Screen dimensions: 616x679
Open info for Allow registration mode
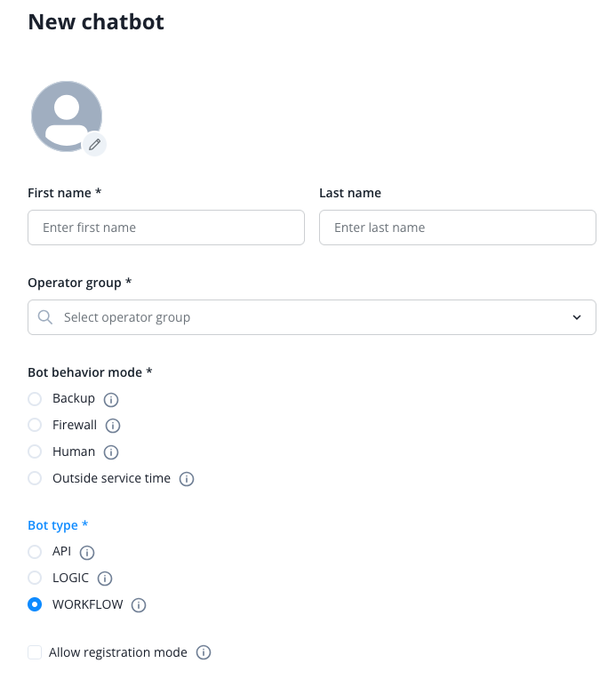pos(204,653)
